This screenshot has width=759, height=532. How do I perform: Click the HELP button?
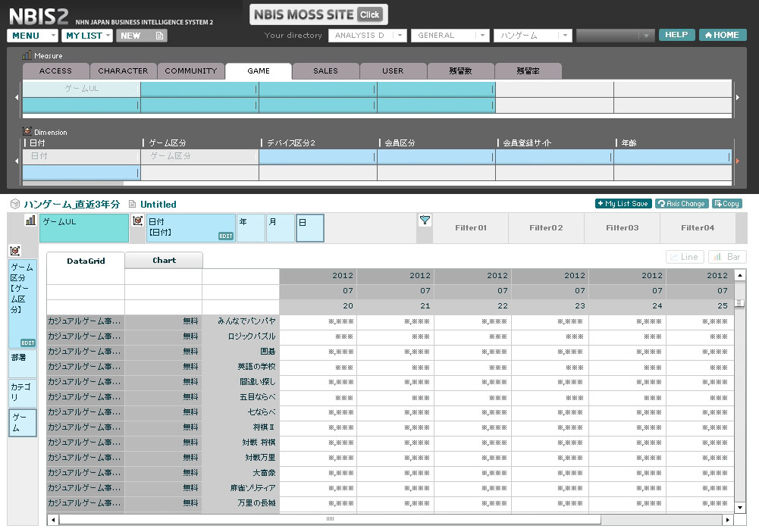pos(676,35)
